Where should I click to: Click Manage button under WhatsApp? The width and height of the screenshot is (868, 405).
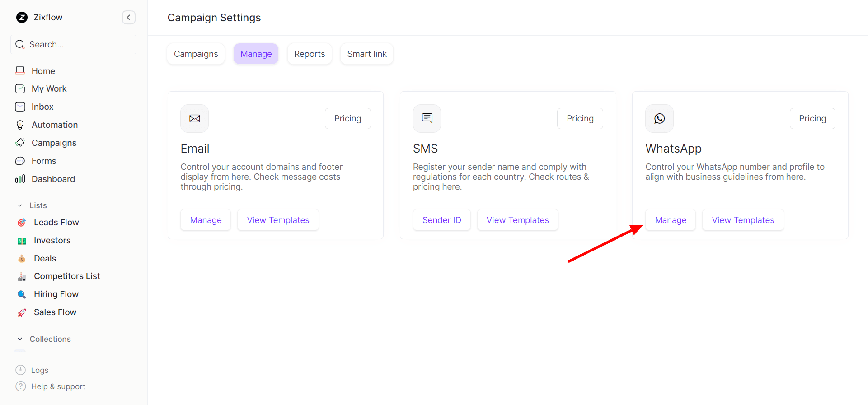tap(671, 220)
